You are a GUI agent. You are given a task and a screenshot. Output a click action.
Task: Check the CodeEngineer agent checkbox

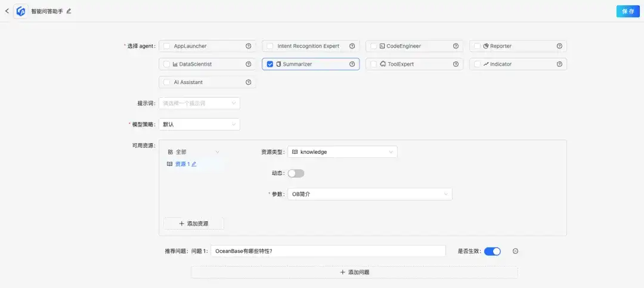tap(373, 46)
